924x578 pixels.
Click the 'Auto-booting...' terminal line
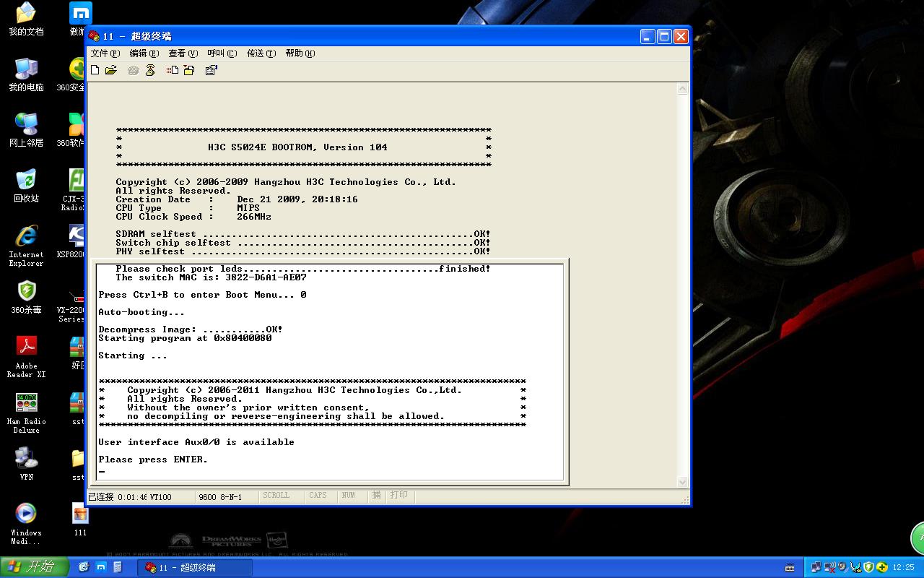pyautogui.click(x=141, y=312)
